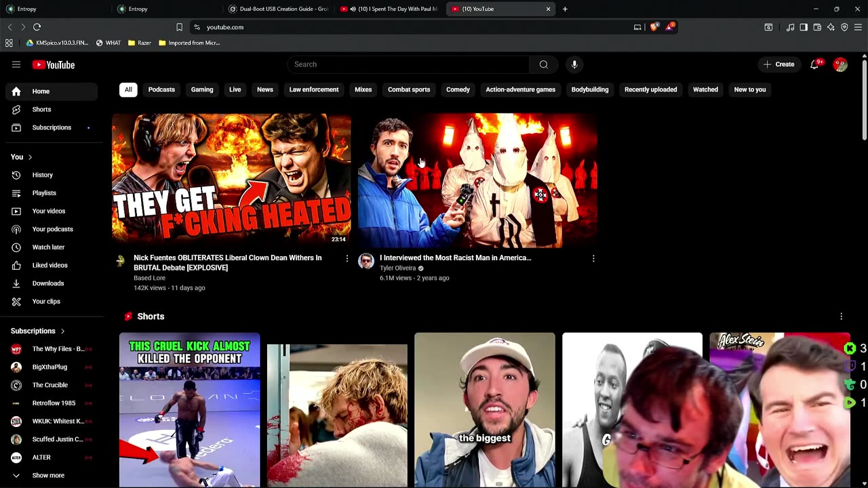Screen dimensions: 868x488
Task: Select the All filter chip
Action: (128, 89)
